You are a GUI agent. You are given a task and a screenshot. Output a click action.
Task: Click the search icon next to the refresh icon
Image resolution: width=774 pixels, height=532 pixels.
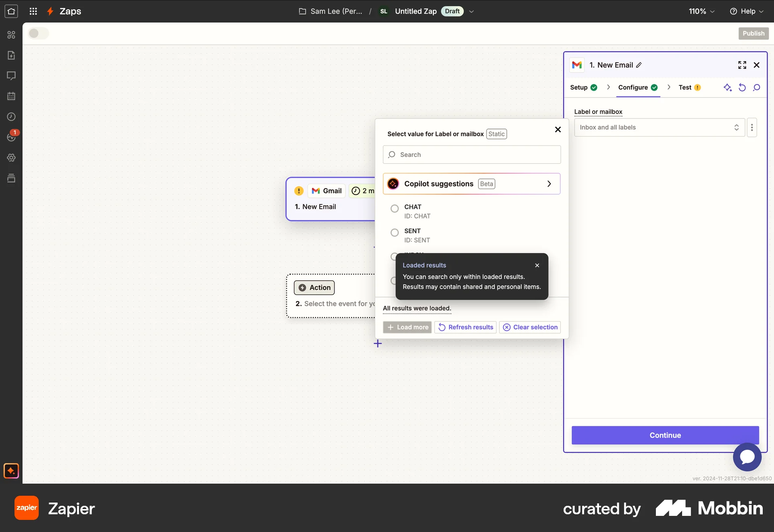coord(757,87)
